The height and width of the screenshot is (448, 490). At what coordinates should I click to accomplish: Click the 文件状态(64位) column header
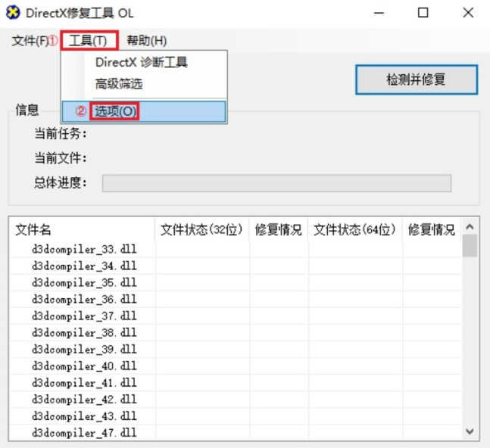tap(355, 230)
